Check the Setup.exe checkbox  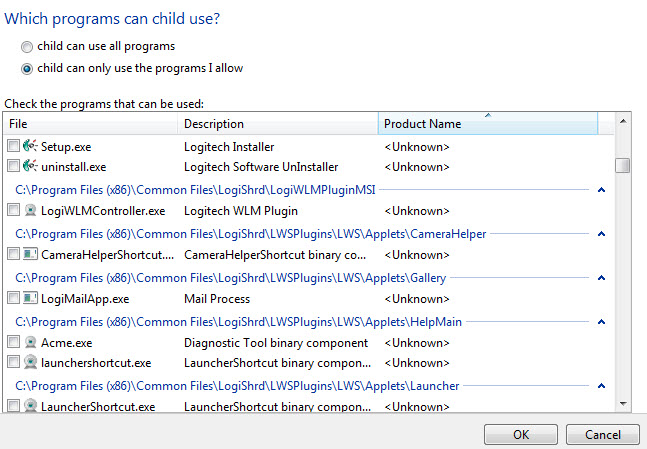point(13,146)
